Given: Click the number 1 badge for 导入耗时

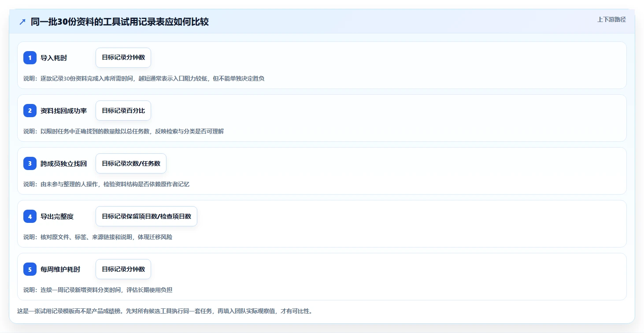Looking at the screenshot, I should pos(30,58).
